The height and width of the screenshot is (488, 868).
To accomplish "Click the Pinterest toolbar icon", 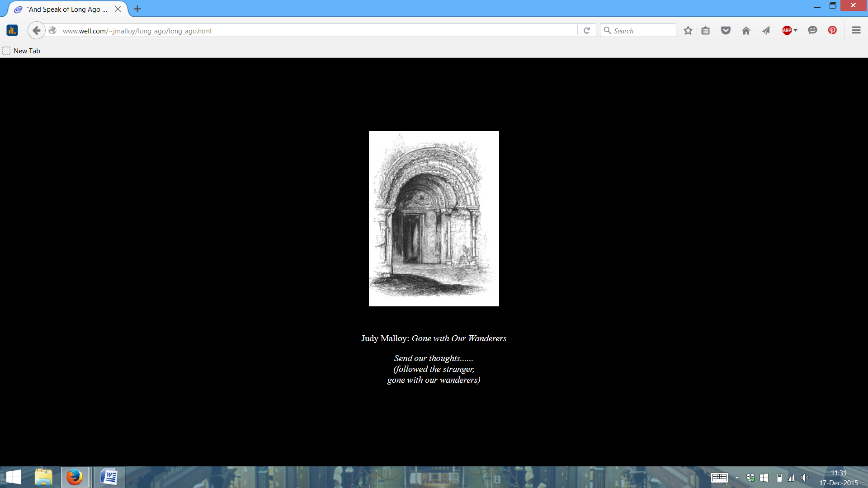I will [x=832, y=30].
